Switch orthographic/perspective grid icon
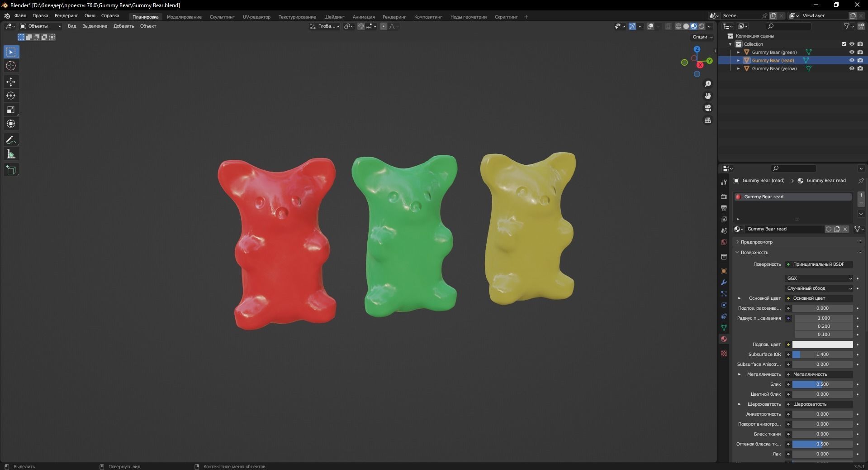The height and width of the screenshot is (470, 868). pos(708,120)
